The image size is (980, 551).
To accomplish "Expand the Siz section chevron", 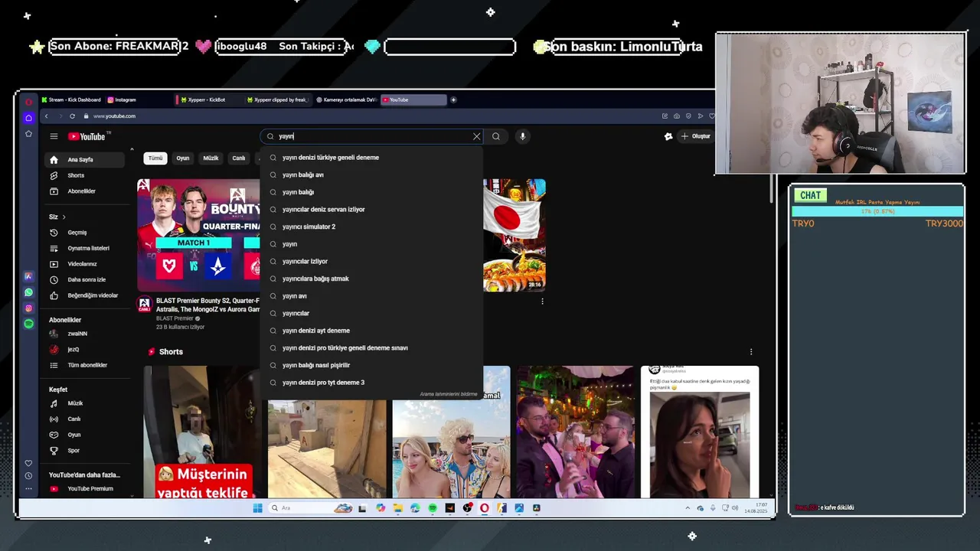I will coord(64,217).
